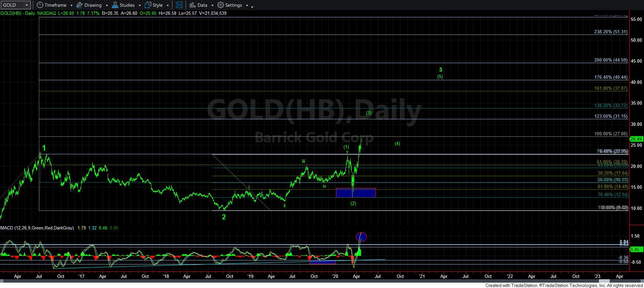Click the '(1)' wave label
This screenshot has height=288, width=644.
346,147
